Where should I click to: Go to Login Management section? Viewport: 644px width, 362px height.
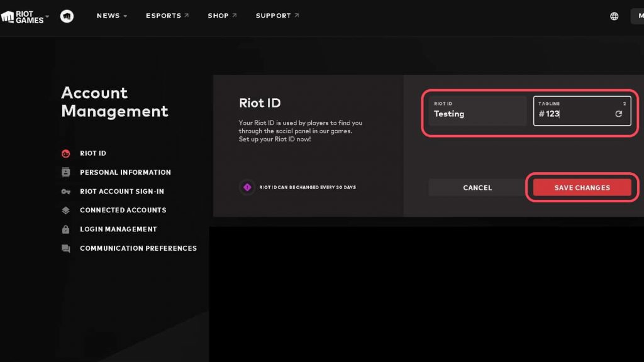pos(118,229)
